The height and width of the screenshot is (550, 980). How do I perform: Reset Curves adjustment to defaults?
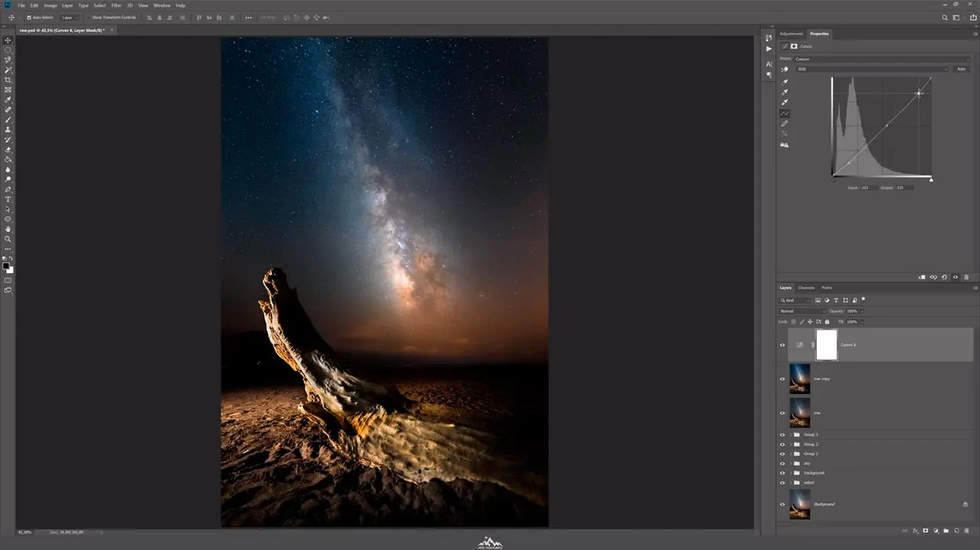[944, 277]
